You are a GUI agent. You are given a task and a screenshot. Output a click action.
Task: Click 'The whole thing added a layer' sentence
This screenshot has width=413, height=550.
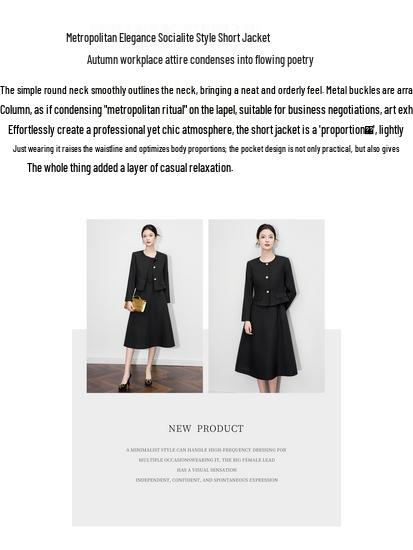point(130,168)
